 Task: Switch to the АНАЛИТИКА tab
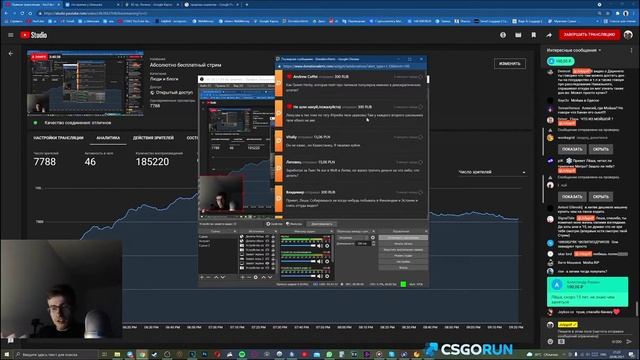pos(108,138)
